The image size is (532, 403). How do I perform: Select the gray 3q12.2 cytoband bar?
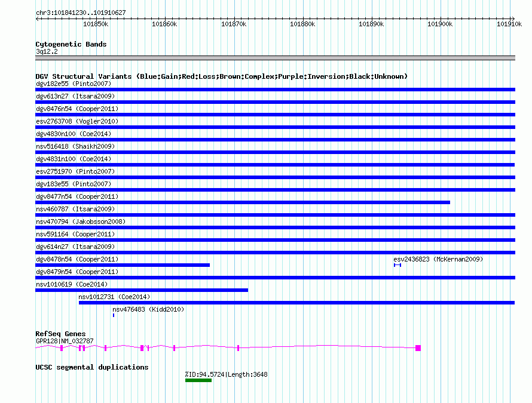click(x=275, y=58)
